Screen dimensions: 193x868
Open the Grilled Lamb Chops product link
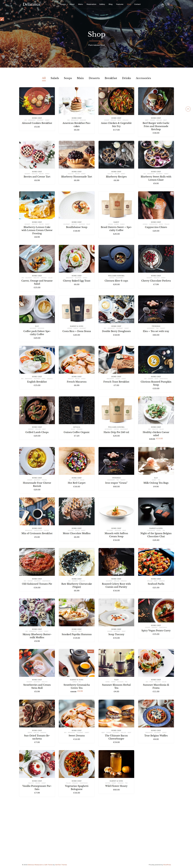click(x=37, y=432)
